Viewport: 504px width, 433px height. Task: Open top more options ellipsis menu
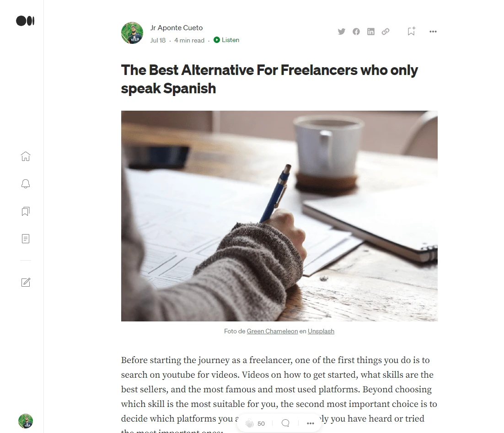433,32
